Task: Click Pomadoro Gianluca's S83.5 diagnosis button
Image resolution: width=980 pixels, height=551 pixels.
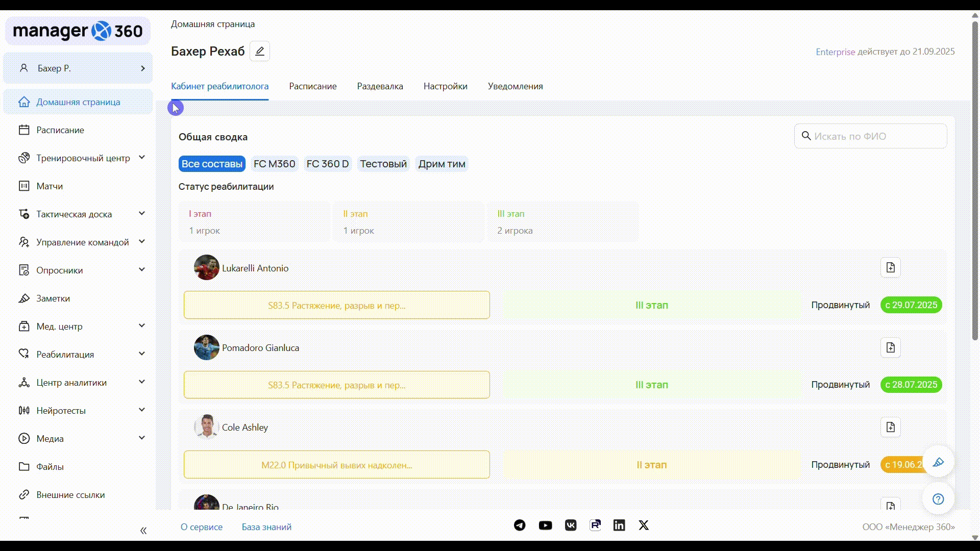Action: [336, 385]
